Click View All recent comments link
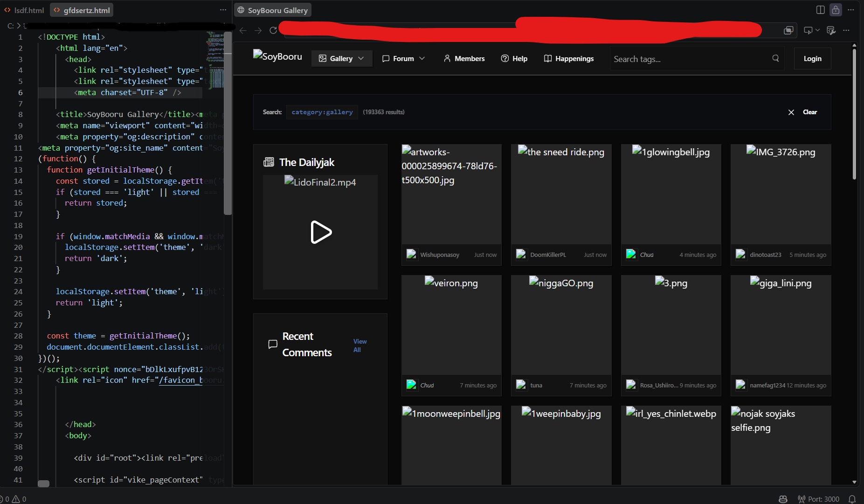Viewport: 864px width, 504px height. pos(359,345)
